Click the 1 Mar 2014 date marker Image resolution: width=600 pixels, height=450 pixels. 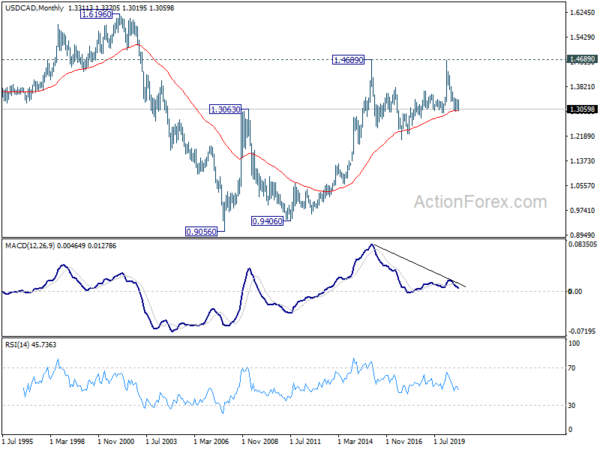(x=355, y=441)
